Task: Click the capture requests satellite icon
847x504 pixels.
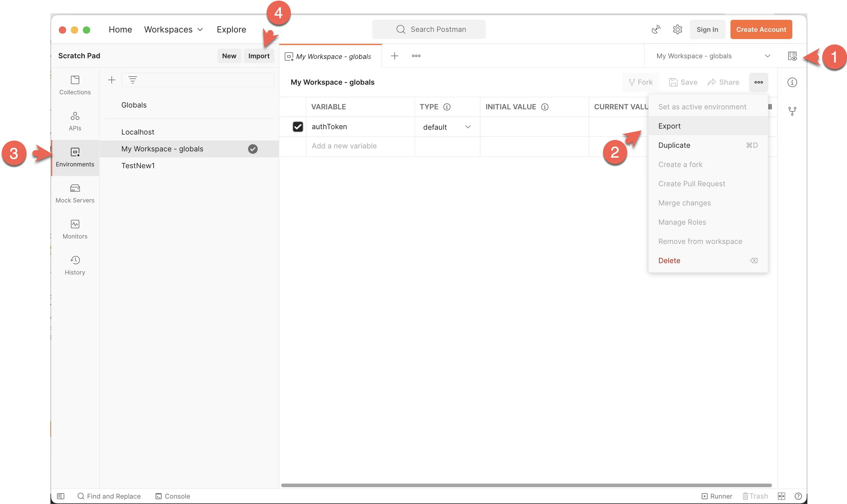Action: 656,29
